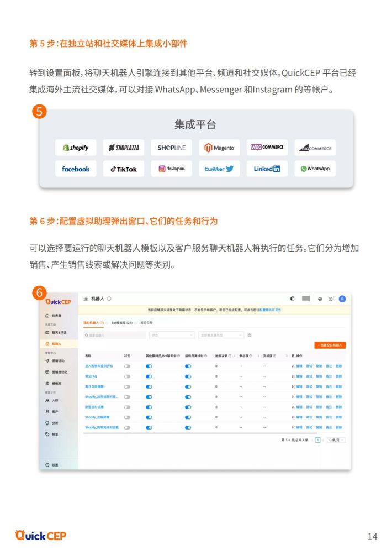
Task: Disable 接待员离线时 toggle for 离开页面提醒
Action: tap(188, 387)
